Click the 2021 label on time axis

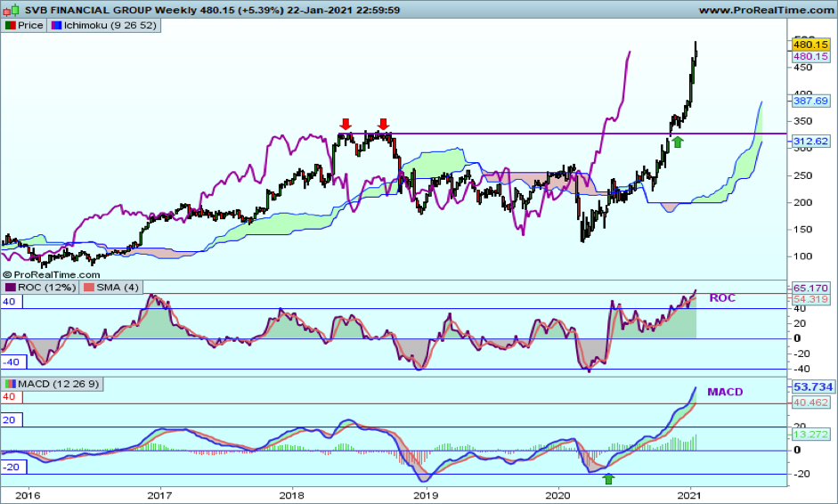pyautogui.click(x=690, y=495)
